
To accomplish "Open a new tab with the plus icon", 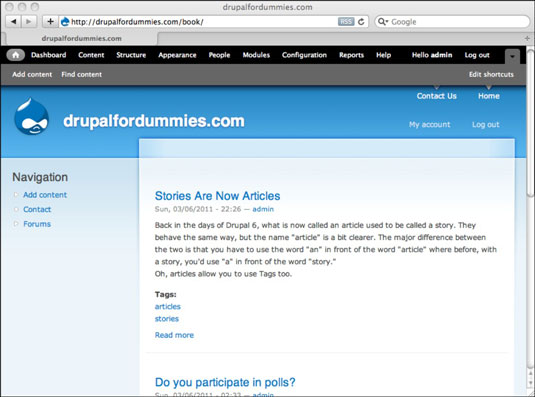I will pos(527,38).
